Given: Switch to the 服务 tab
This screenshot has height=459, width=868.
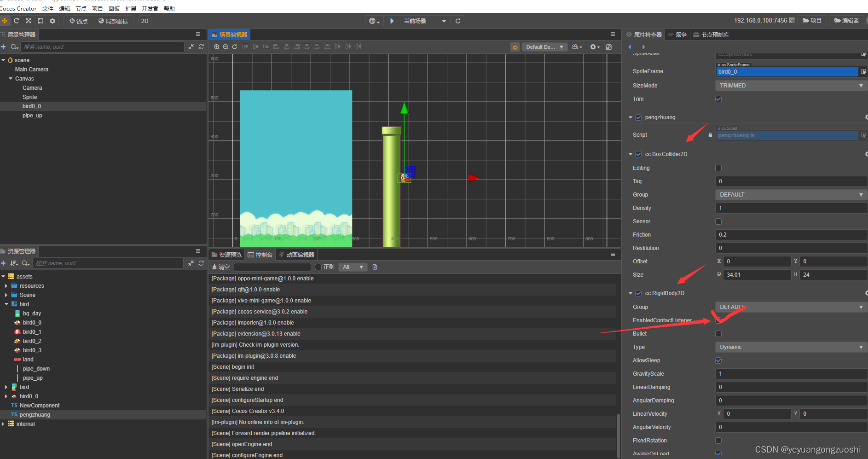Looking at the screenshot, I should coord(677,35).
